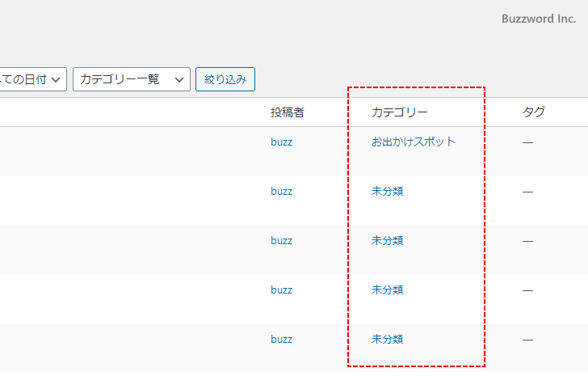This screenshot has height=372, width=588.
Task: Click the 投稿者 column header
Action: point(287,112)
